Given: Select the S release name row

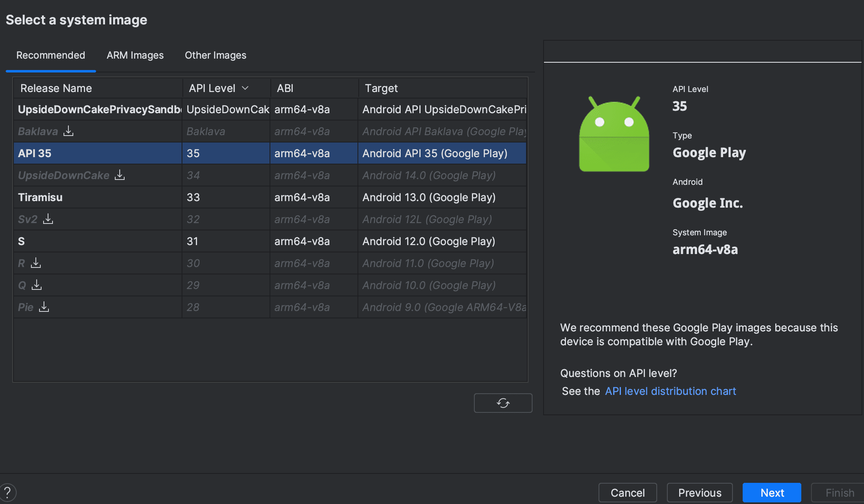Looking at the screenshot, I should [x=270, y=241].
